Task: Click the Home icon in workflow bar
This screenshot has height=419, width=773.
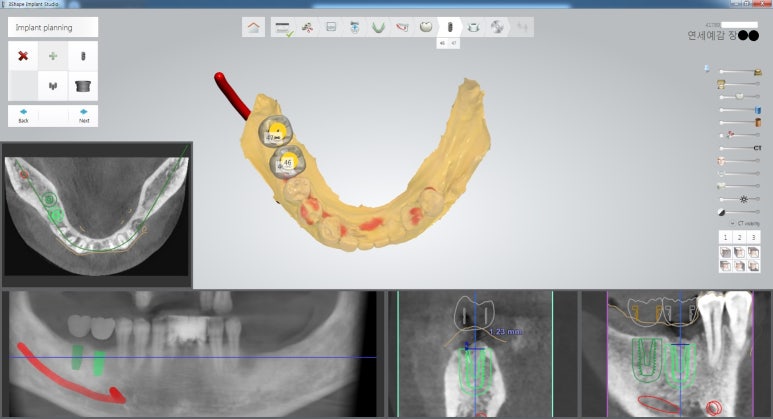Action: (x=254, y=27)
